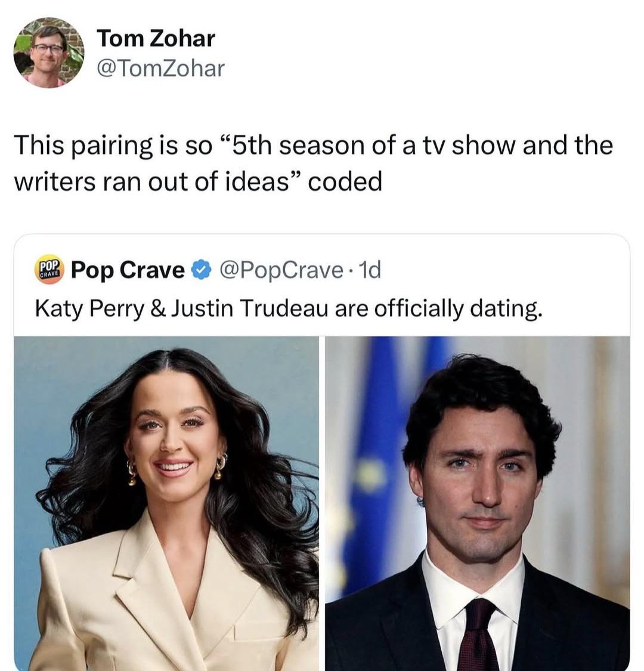
Task: Open the Tom Zohar display name
Action: coord(156,39)
